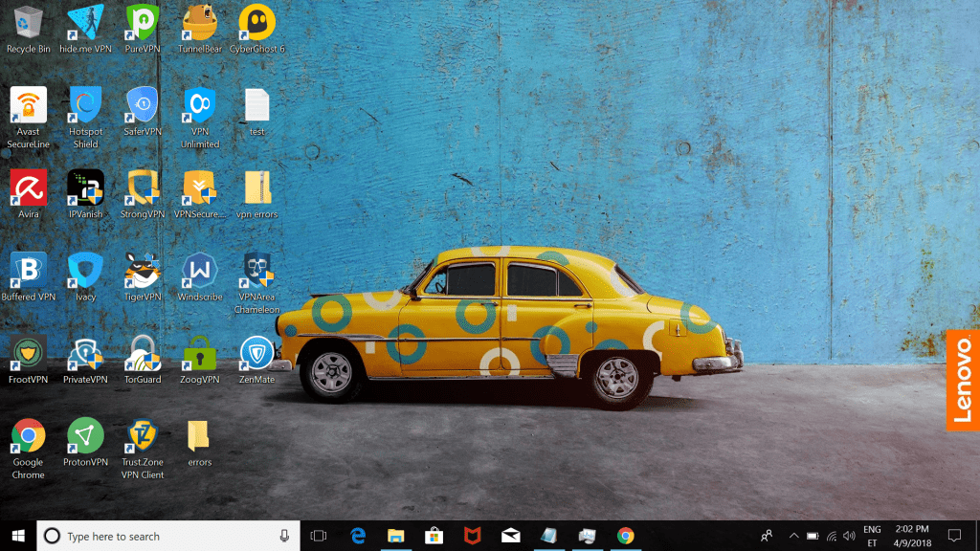
Task: Open the Action Center notifications
Action: coord(954,536)
